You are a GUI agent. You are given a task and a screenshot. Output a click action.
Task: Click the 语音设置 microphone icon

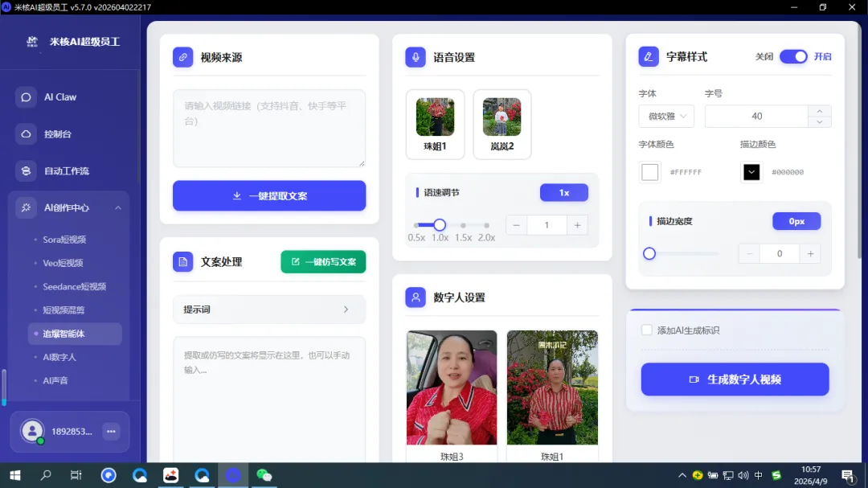[415, 56]
